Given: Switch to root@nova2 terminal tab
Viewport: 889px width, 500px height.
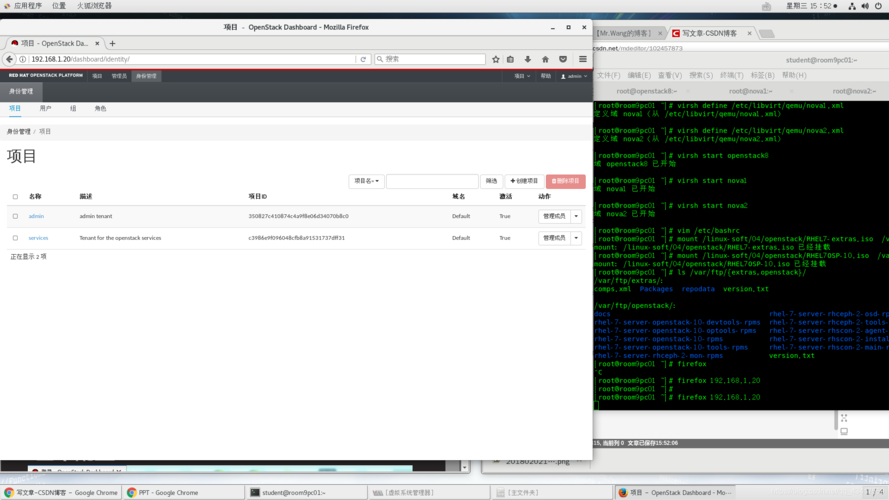Looking at the screenshot, I should (854, 91).
